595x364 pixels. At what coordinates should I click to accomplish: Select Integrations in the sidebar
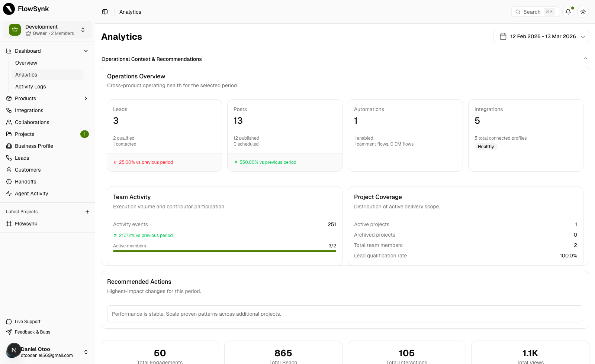pyautogui.click(x=29, y=110)
